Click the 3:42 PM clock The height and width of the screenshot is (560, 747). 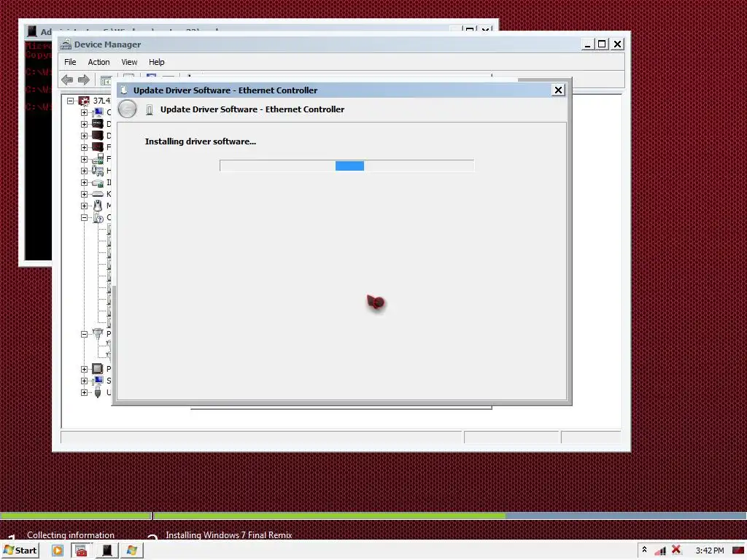tap(709, 551)
